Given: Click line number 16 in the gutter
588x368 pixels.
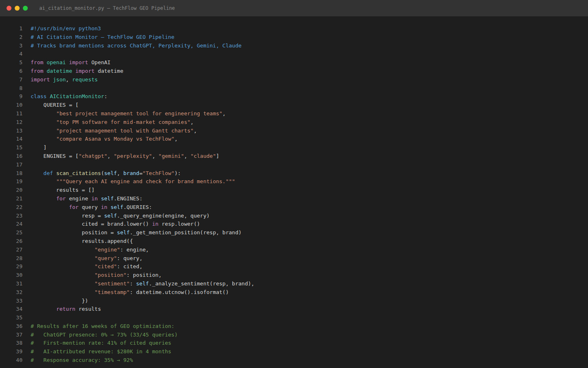Looking at the screenshot, I should click(x=19, y=156).
